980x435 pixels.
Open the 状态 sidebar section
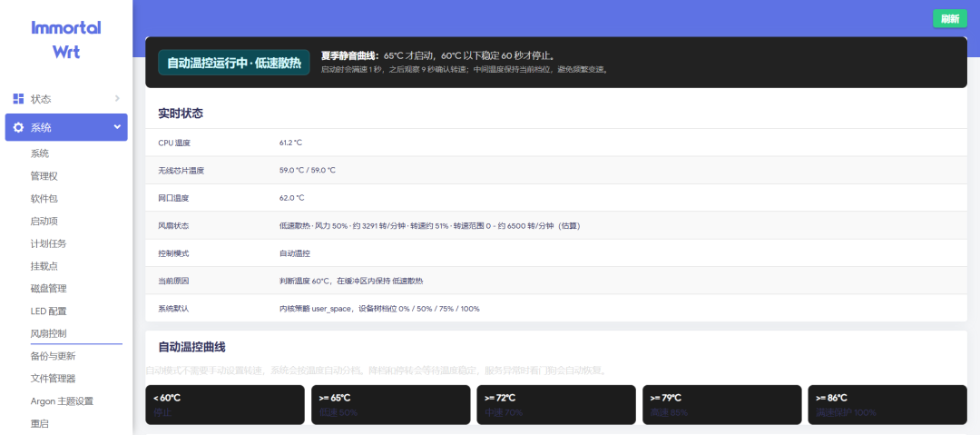tap(66, 99)
